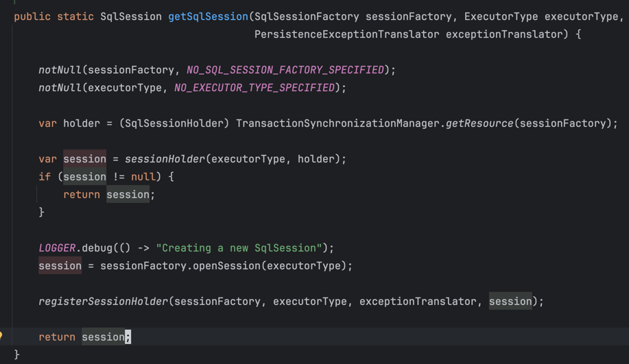
Task: Click session in the inner return statement
Action: (128, 195)
